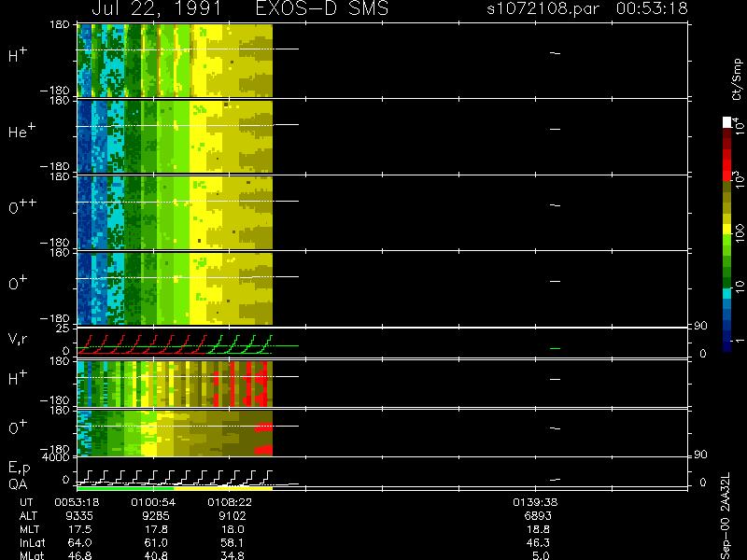The height and width of the screenshot is (560, 747).
Task: Click the altitude value '9335'
Action: point(79,516)
